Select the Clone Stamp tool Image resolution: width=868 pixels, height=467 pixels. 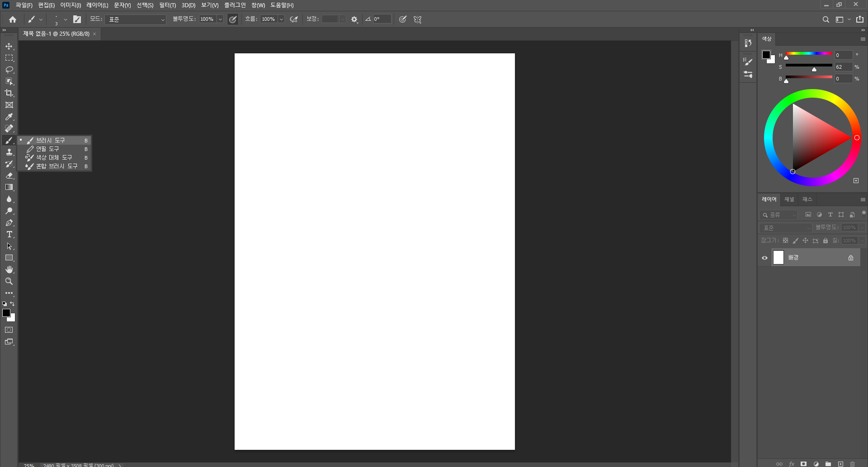9,152
